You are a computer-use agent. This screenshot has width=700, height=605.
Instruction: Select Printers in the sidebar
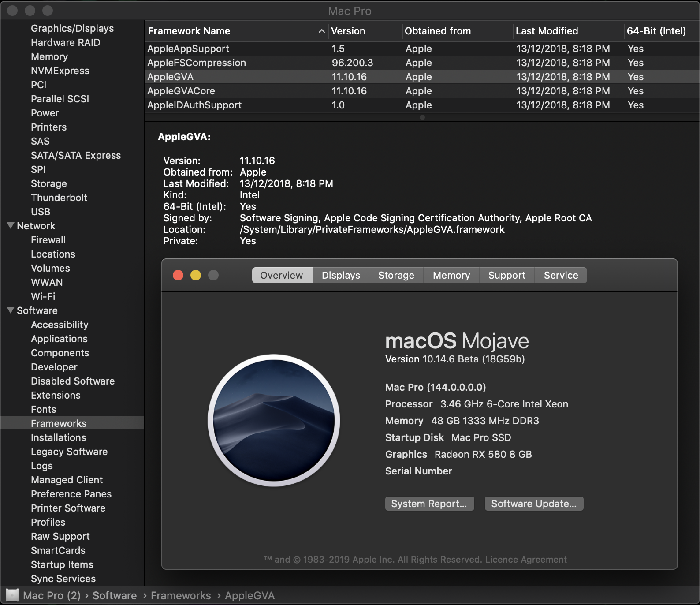(48, 127)
